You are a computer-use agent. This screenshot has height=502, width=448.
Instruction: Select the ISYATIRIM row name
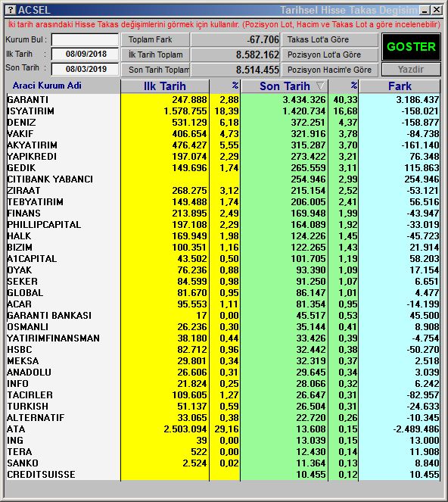tap(31, 111)
